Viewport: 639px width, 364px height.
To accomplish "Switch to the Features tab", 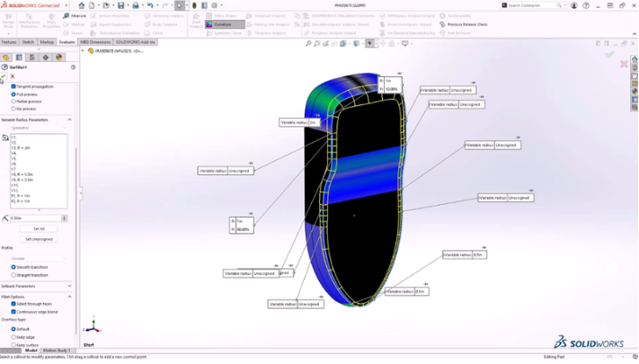I will pyautogui.click(x=9, y=42).
